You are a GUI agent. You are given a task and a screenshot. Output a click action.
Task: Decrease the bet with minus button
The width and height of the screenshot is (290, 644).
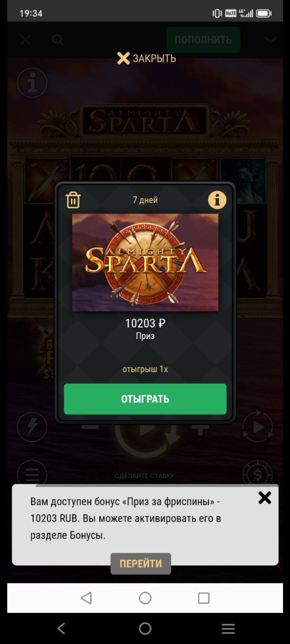coord(90,427)
